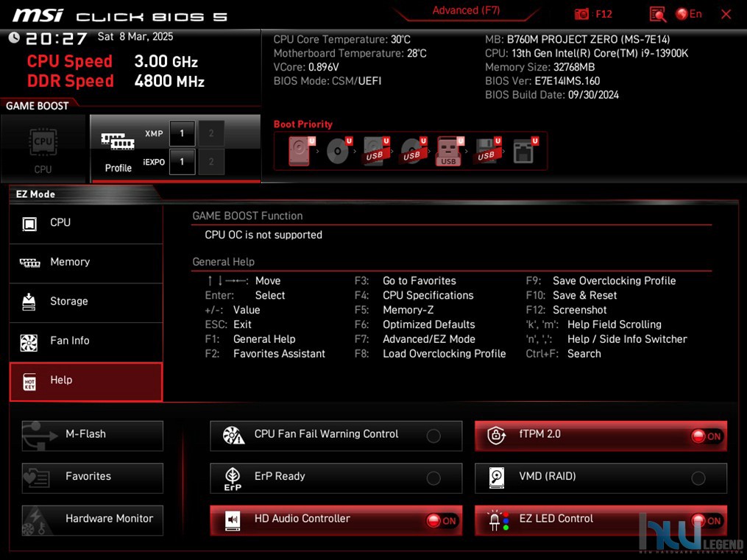The height and width of the screenshot is (560, 747).
Task: Click the F12 screenshot camera icon
Action: click(581, 14)
